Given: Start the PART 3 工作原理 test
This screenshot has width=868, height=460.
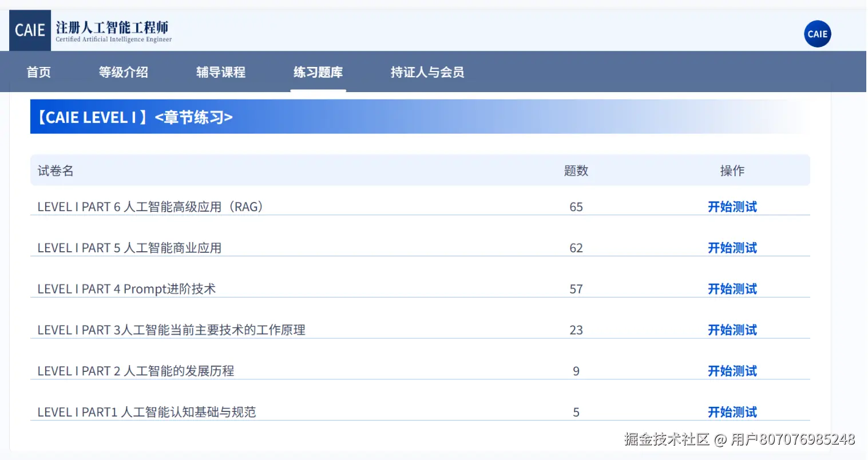Looking at the screenshot, I should coord(732,330).
